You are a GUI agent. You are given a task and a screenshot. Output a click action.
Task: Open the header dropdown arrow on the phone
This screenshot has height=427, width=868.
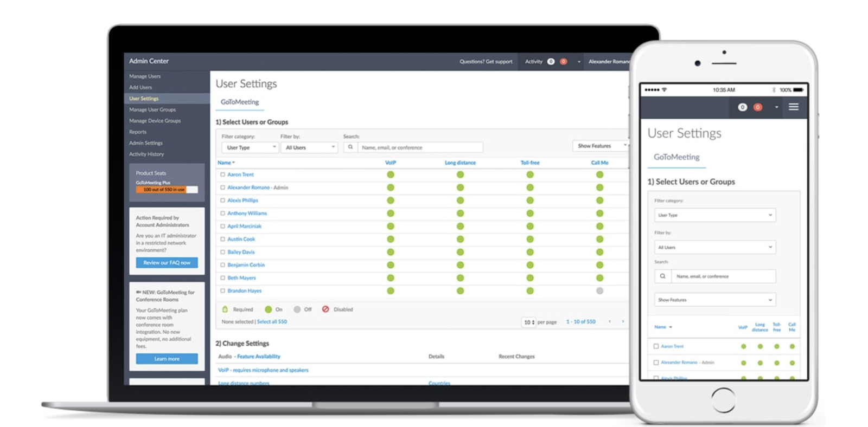pyautogui.click(x=776, y=107)
